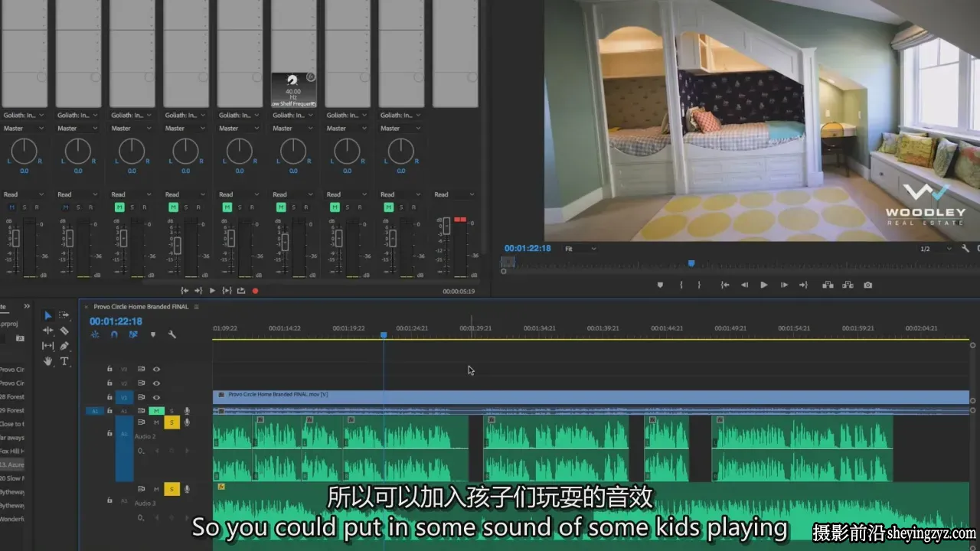Click the timeline timecode 00:01:22:18
This screenshot has width=980, height=551.
pos(116,321)
